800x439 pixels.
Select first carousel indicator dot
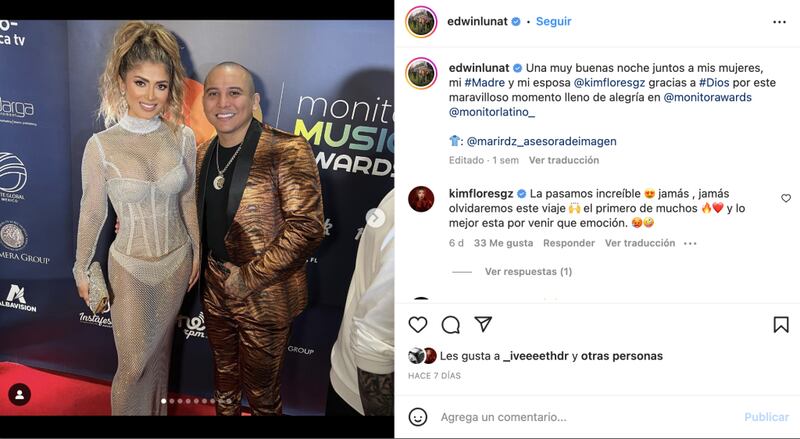pos(163,401)
